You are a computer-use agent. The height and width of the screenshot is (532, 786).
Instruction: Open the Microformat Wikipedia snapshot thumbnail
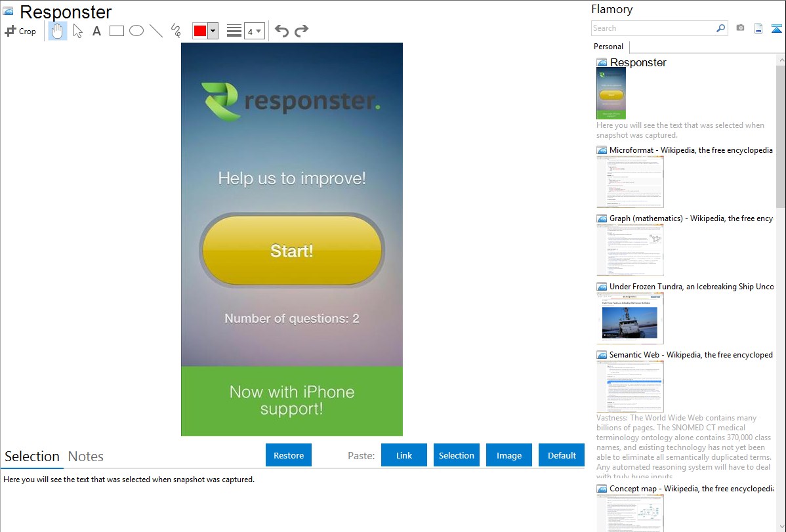(630, 182)
